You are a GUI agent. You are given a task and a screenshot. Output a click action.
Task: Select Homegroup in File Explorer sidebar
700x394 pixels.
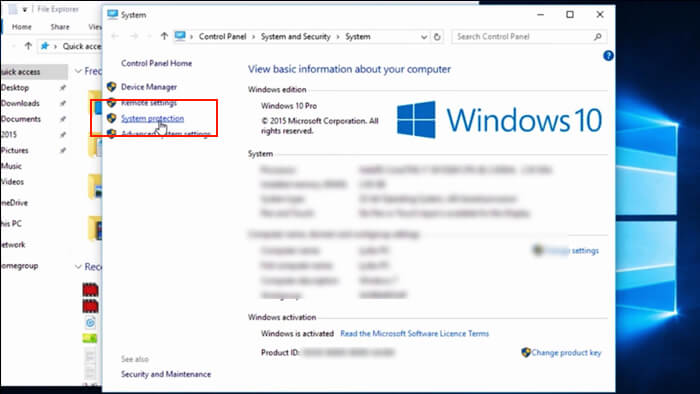(19, 265)
